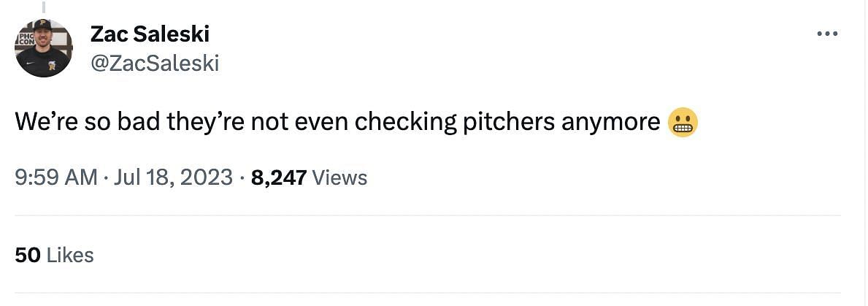
Task: Click the Jul 18, 2023 date
Action: pyautogui.click(x=174, y=177)
